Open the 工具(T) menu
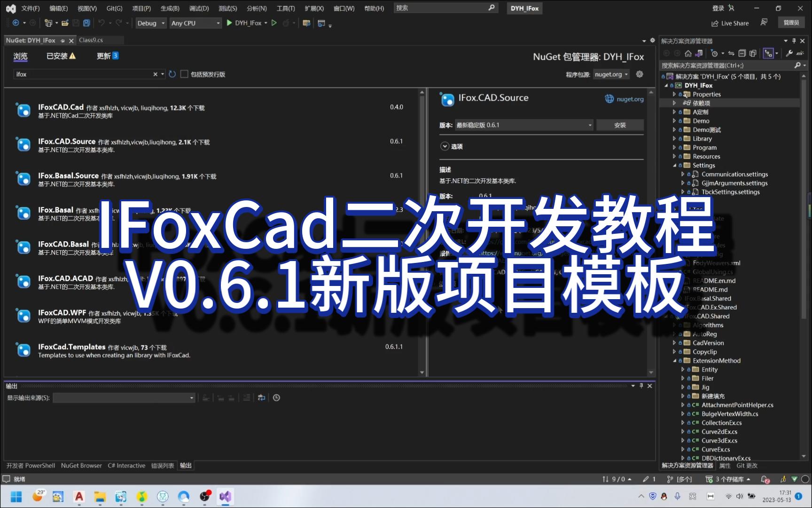This screenshot has width=812, height=508. [x=286, y=8]
